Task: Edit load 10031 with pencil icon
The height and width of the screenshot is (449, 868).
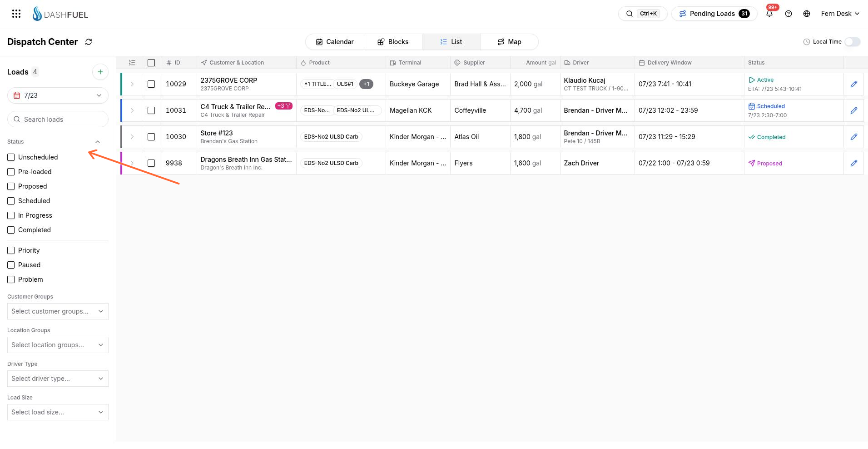Action: pos(854,110)
